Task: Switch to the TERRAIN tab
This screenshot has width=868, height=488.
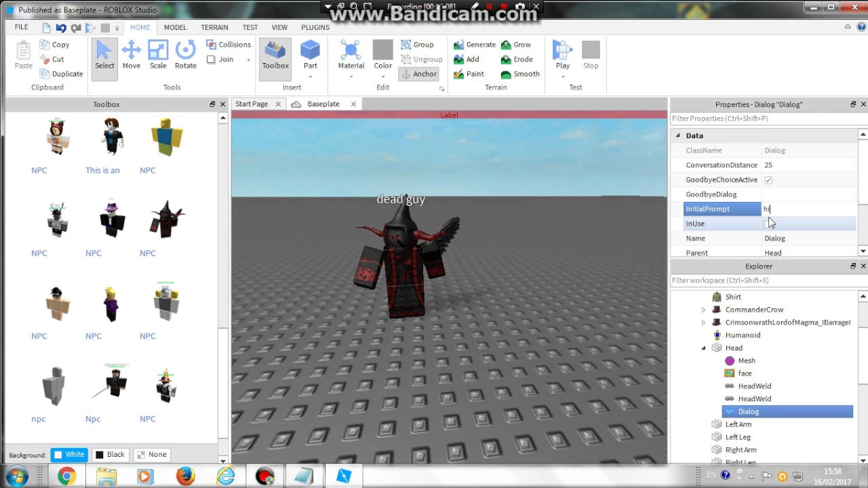Action: click(214, 27)
